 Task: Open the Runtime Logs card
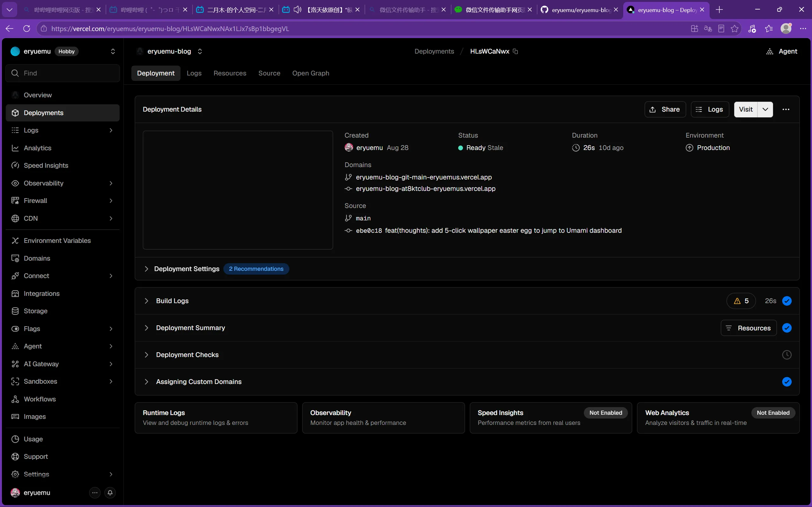[x=216, y=418]
